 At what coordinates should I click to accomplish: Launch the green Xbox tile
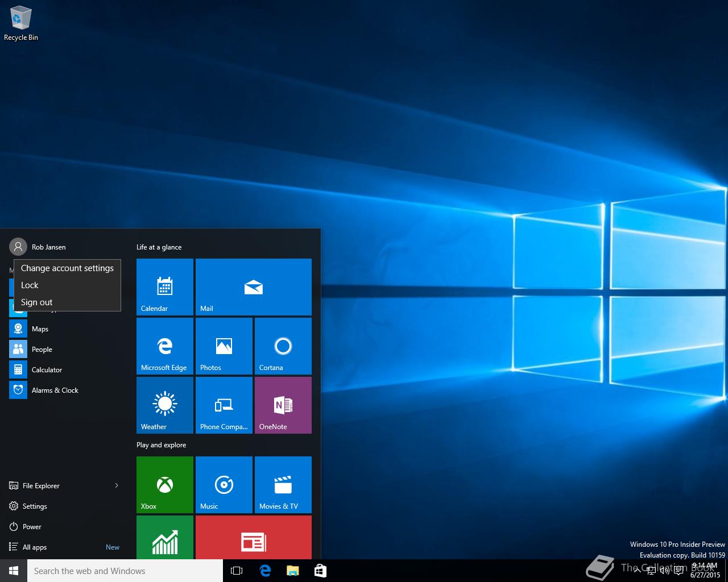pyautogui.click(x=165, y=485)
